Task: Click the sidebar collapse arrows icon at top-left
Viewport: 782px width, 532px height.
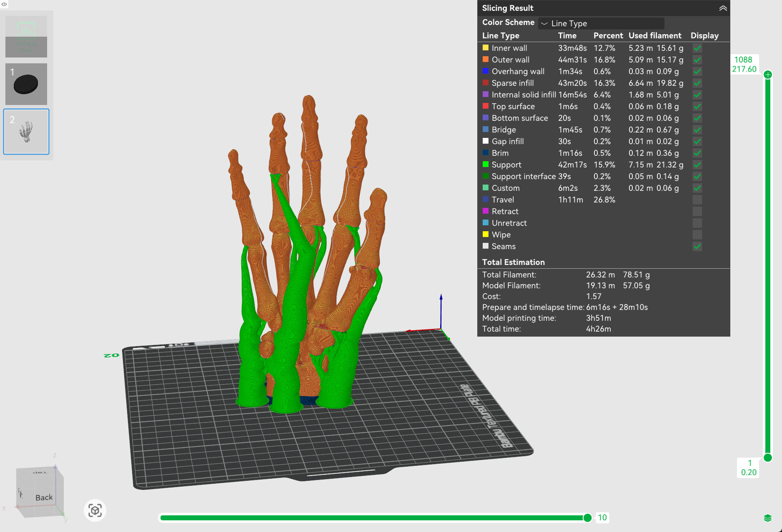Action: (x=4, y=4)
